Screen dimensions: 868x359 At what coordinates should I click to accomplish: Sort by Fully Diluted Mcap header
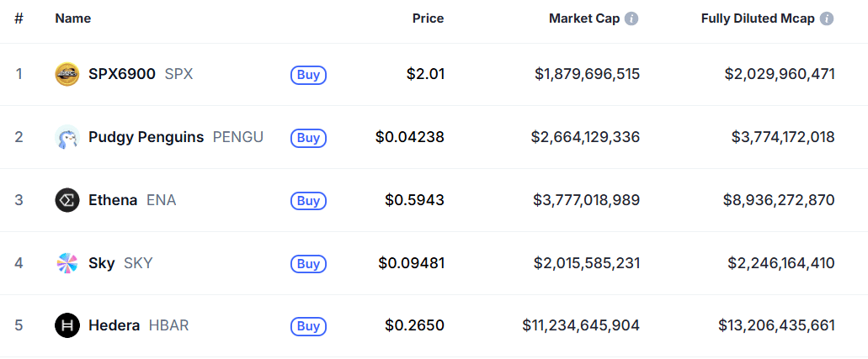click(758, 18)
